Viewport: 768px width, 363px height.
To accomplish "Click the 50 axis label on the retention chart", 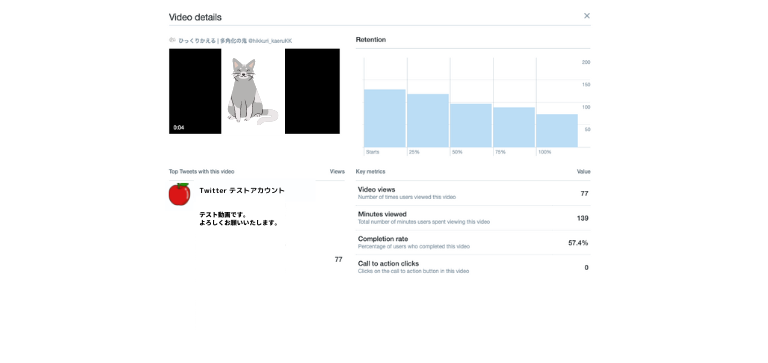I will click(x=587, y=130).
